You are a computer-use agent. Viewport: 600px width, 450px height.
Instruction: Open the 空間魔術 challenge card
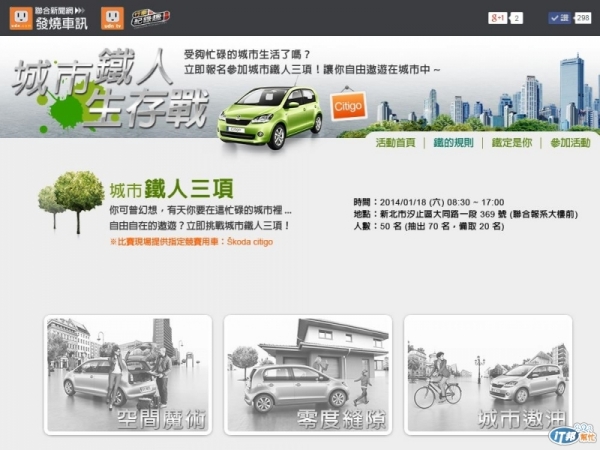point(128,375)
